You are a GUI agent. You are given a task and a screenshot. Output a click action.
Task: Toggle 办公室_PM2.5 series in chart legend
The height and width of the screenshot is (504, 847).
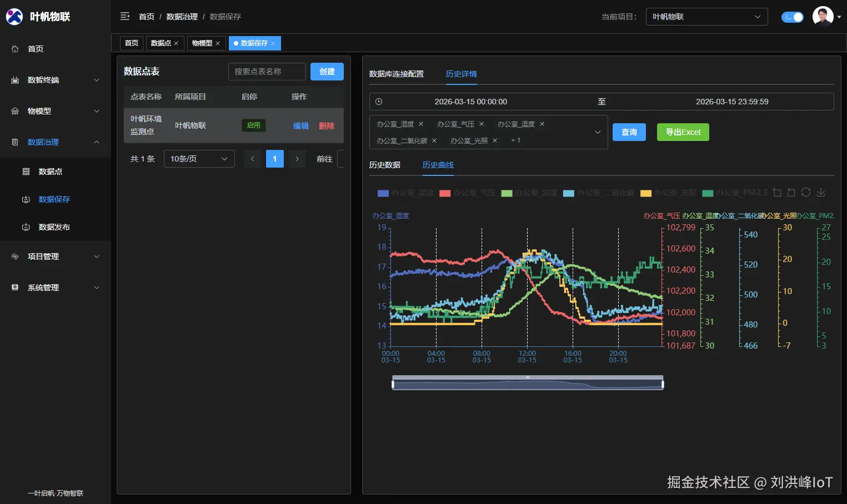735,193
